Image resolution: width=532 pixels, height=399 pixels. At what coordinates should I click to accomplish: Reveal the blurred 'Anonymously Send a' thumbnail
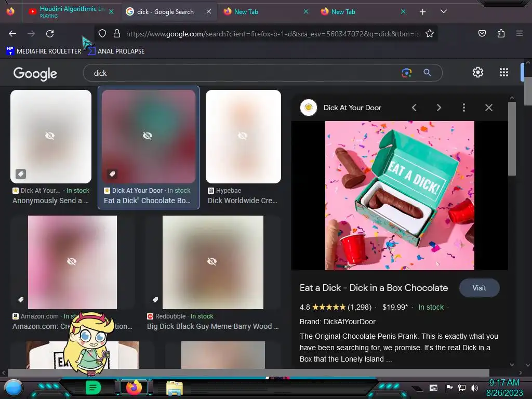51,137
